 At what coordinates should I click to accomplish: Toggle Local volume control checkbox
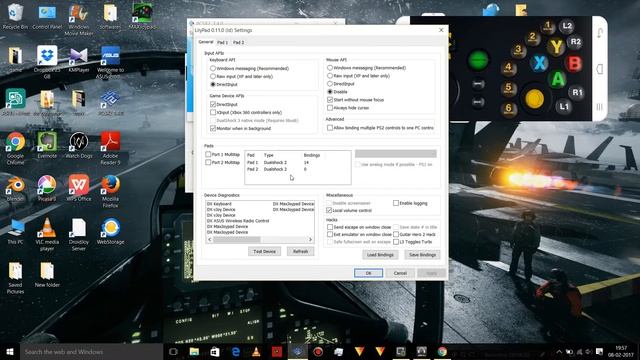pyautogui.click(x=329, y=210)
